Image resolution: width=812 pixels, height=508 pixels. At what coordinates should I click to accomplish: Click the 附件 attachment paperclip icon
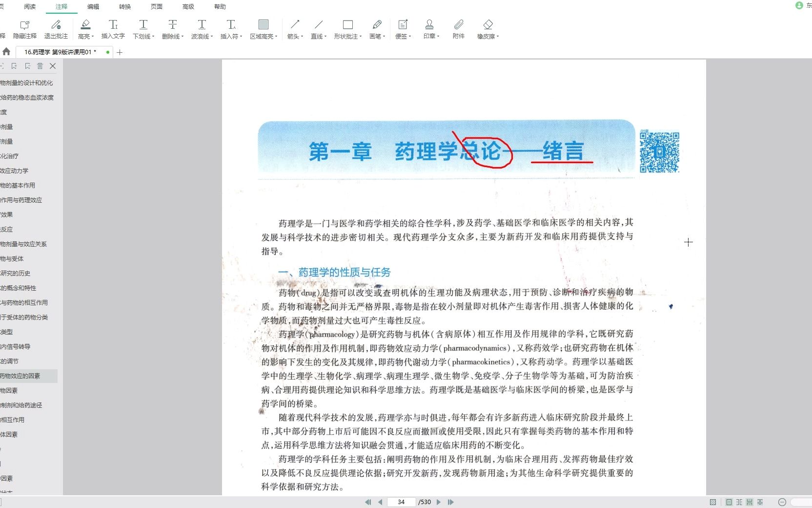(x=459, y=25)
